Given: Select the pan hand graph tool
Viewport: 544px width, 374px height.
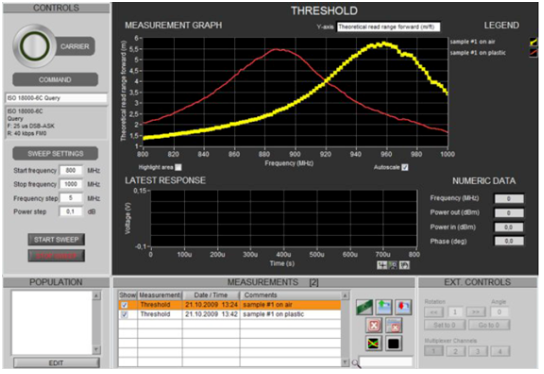Looking at the screenshot, I should (x=405, y=265).
